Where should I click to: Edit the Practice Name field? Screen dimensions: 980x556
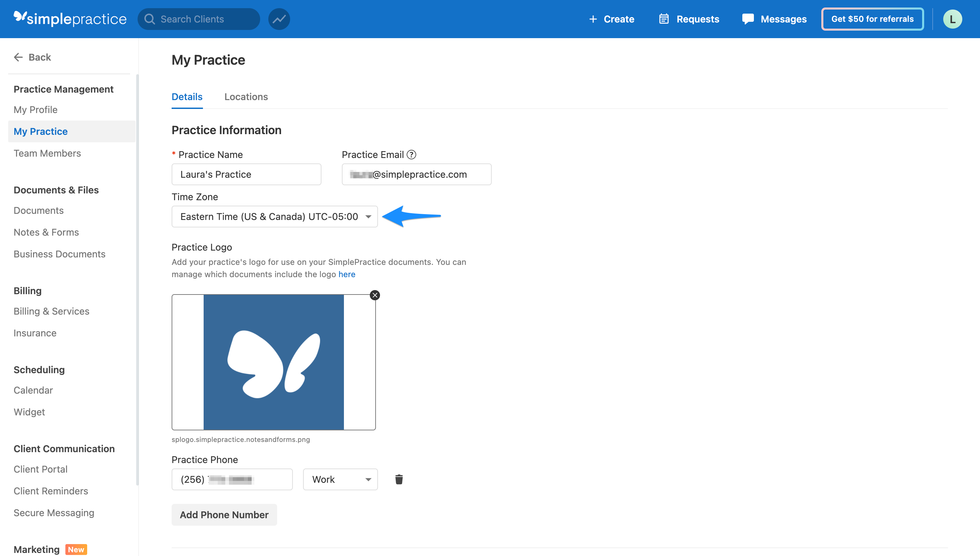coord(246,174)
